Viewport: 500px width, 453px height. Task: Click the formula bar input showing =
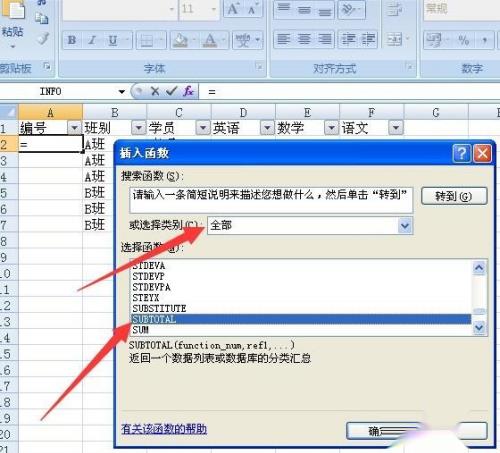[x=350, y=91]
